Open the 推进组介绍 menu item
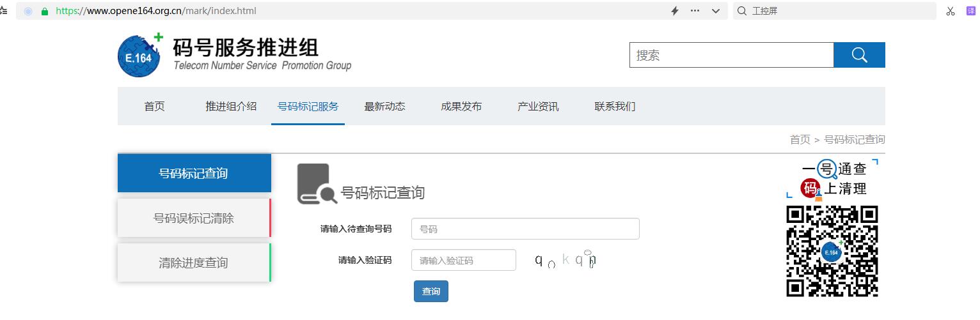Screen dimensions: 980x320 click(x=231, y=107)
